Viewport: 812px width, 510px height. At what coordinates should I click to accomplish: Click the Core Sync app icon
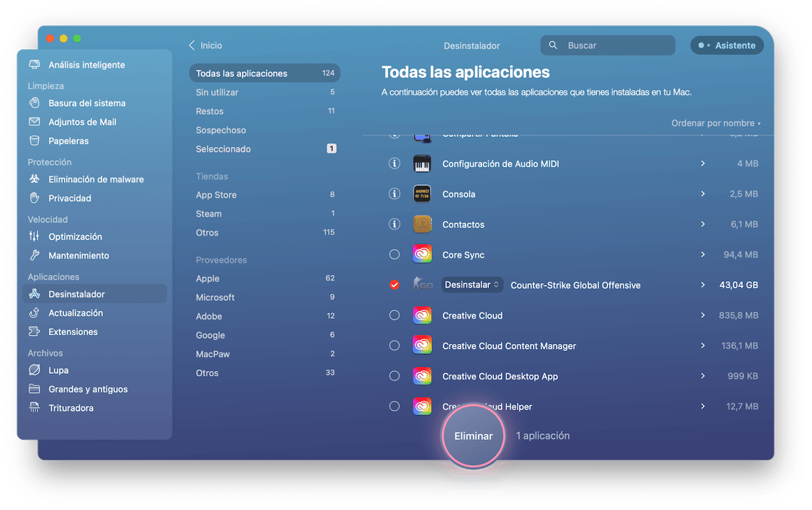tap(422, 254)
